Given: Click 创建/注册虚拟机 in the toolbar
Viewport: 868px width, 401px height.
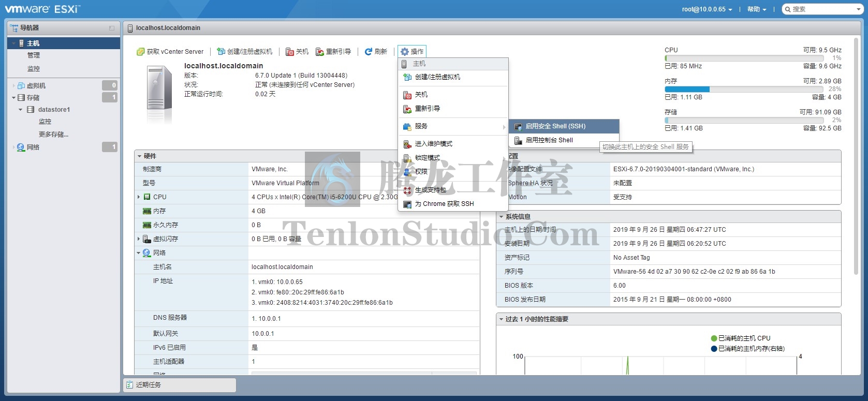Looking at the screenshot, I should 245,52.
